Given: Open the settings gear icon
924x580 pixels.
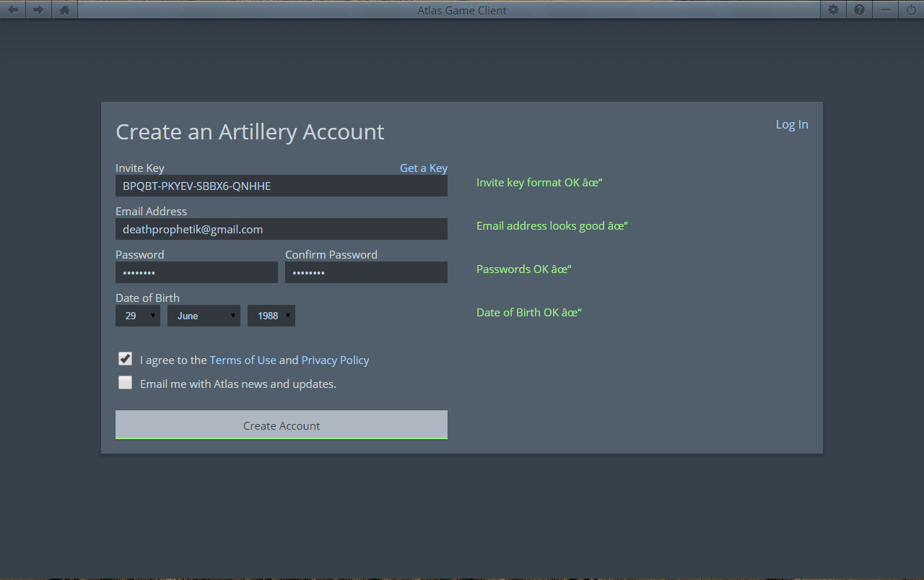Looking at the screenshot, I should tap(833, 10).
